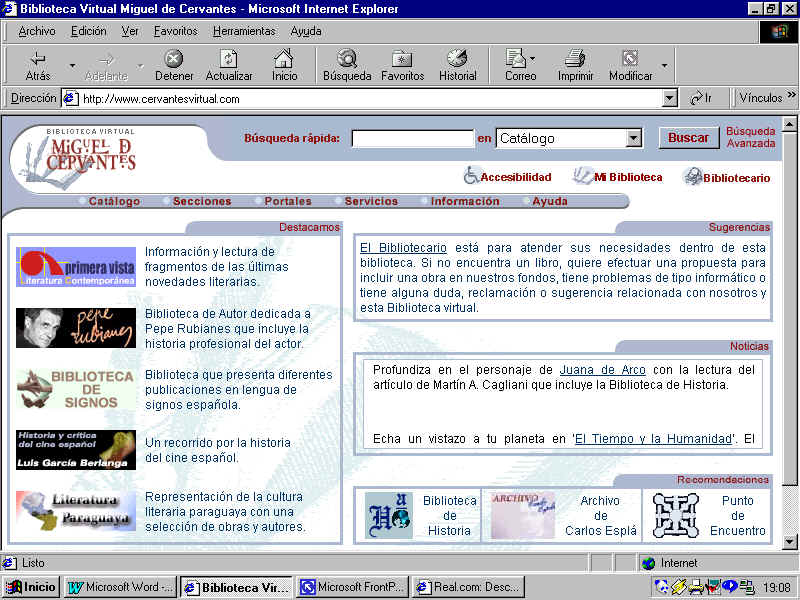The image size is (800, 600).
Task: Open the Pepe Rubianes banner image
Action: (76, 328)
